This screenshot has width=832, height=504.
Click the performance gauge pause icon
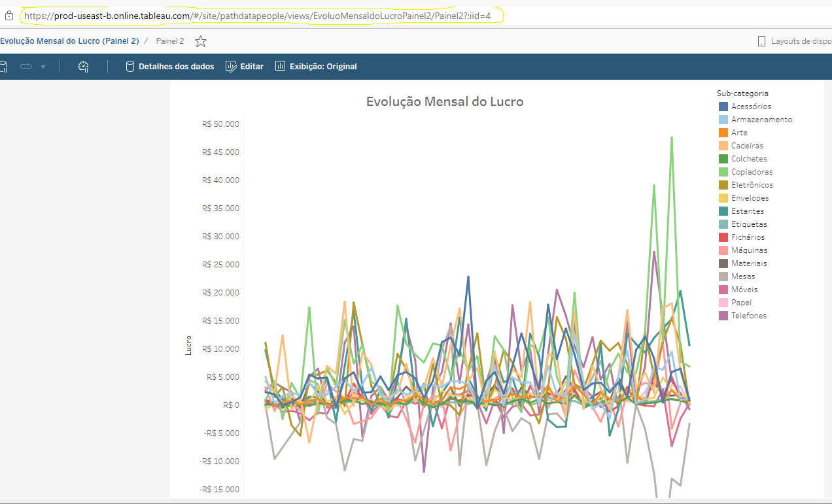coord(83,66)
